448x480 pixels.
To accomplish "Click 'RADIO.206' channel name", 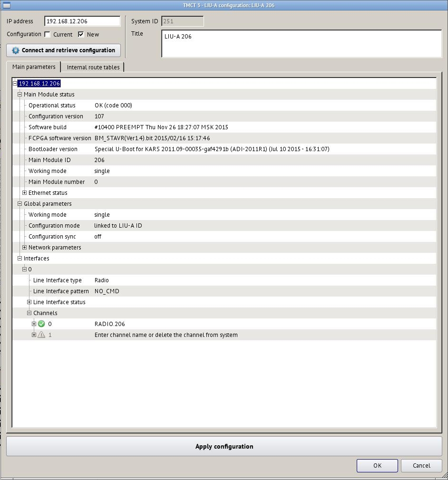I will coord(110,324).
